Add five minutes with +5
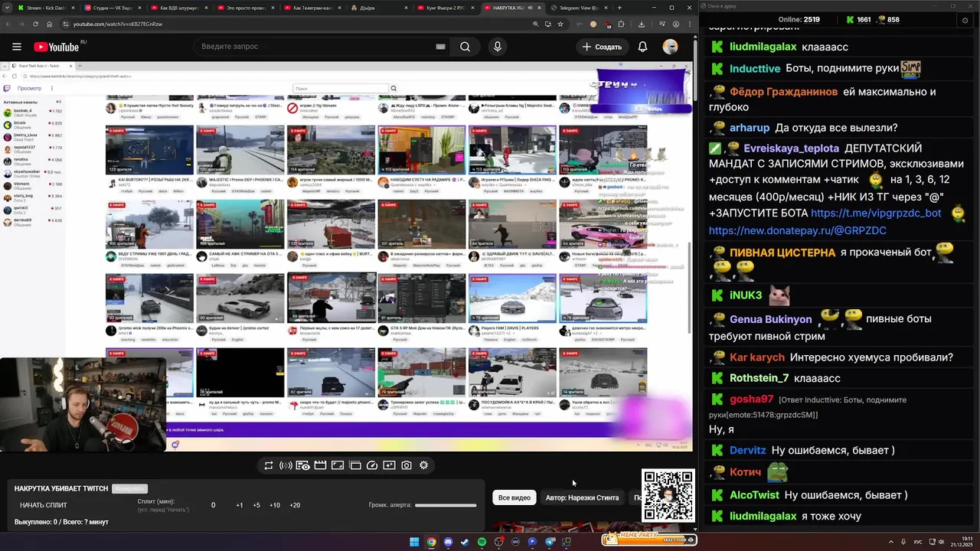Image resolution: width=980 pixels, height=551 pixels. (256, 505)
